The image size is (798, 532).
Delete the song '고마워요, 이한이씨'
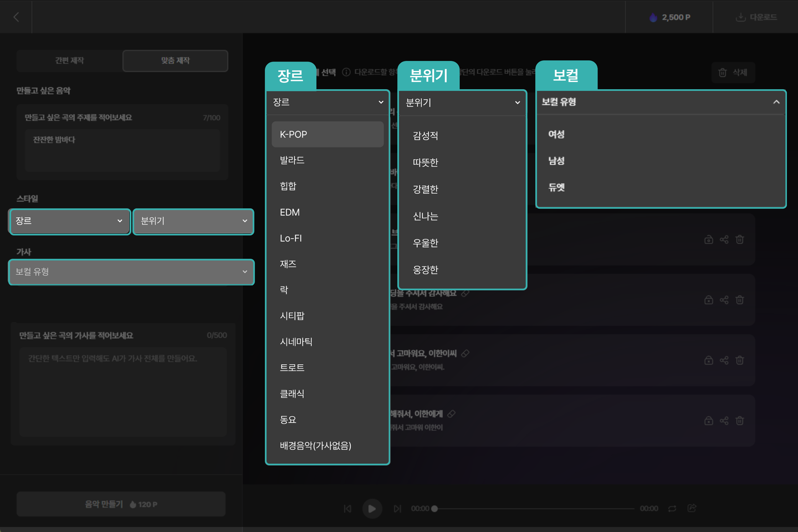pos(740,360)
